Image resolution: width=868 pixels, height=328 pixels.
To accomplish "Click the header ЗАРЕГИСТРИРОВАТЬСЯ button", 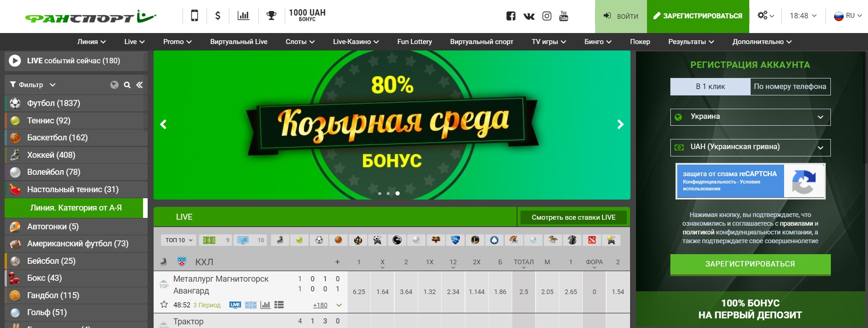I will pos(698,17).
